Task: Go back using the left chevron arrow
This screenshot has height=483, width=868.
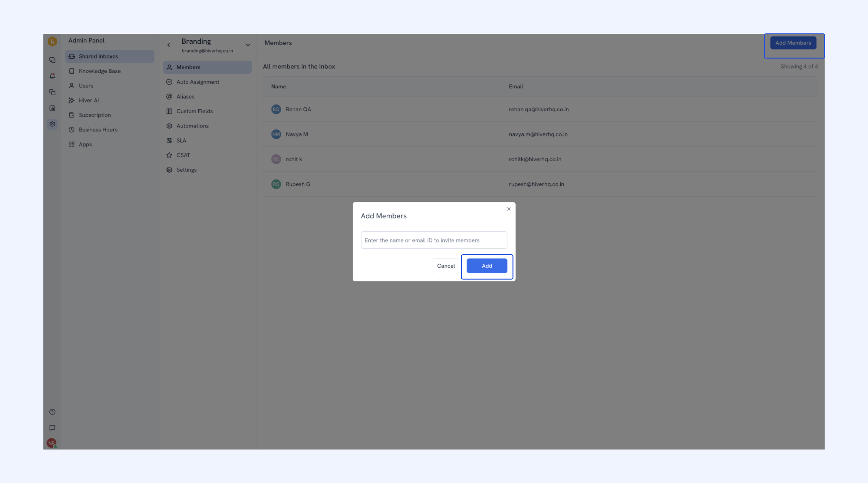Action: [x=168, y=45]
